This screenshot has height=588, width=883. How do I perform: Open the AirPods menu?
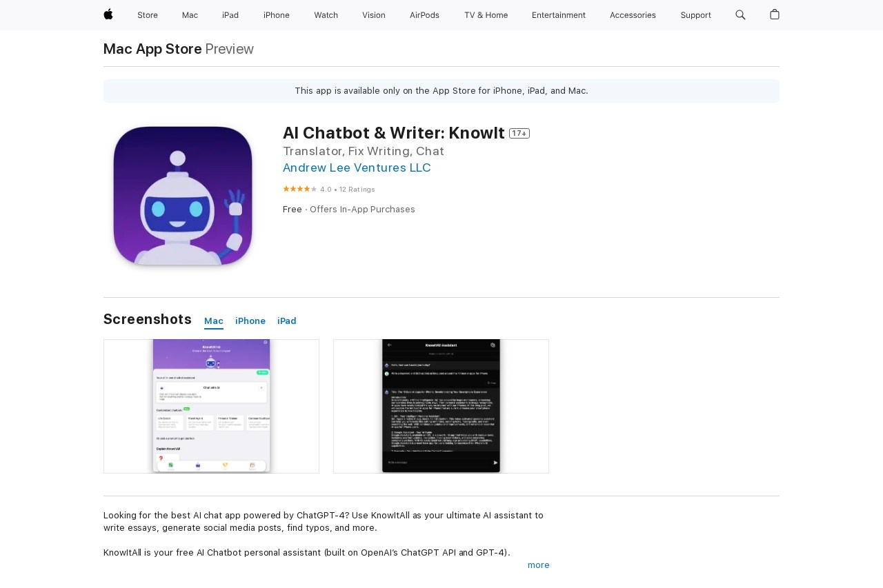click(424, 15)
